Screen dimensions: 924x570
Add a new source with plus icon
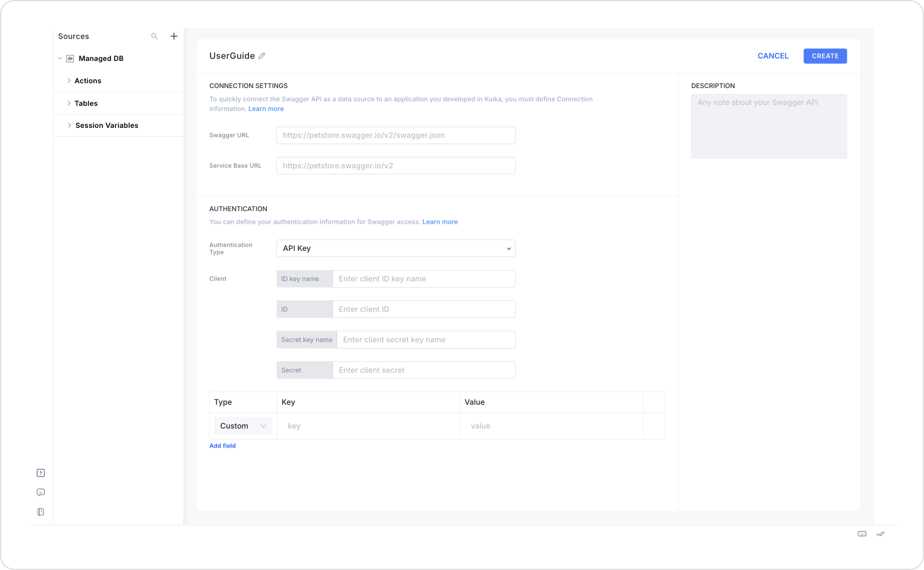[x=174, y=36]
